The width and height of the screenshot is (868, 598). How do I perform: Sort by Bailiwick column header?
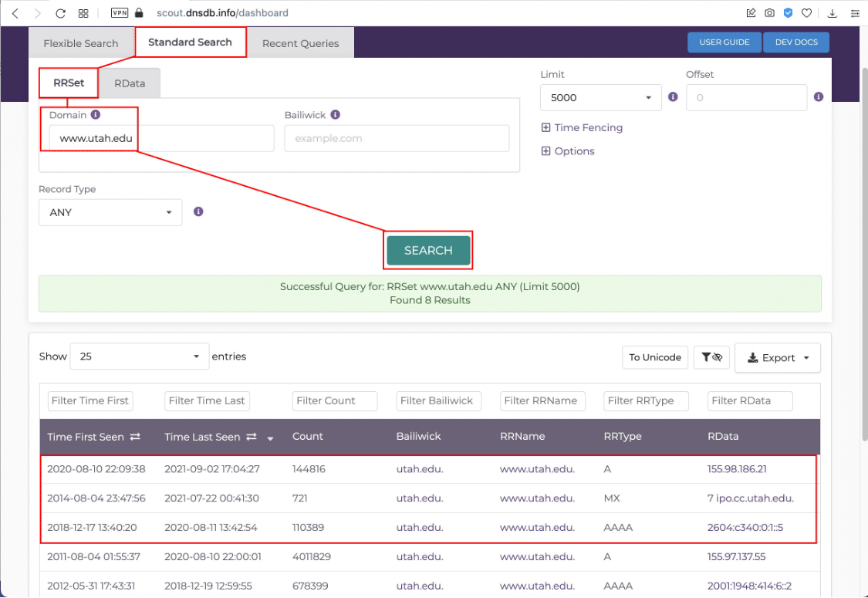pos(418,436)
